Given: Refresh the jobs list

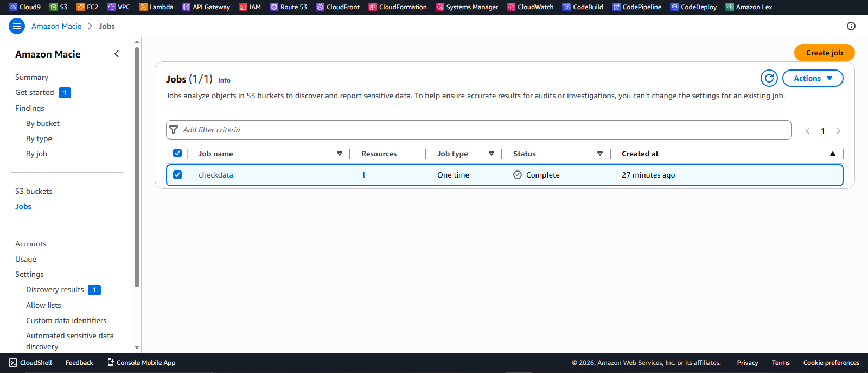Looking at the screenshot, I should click(x=769, y=78).
